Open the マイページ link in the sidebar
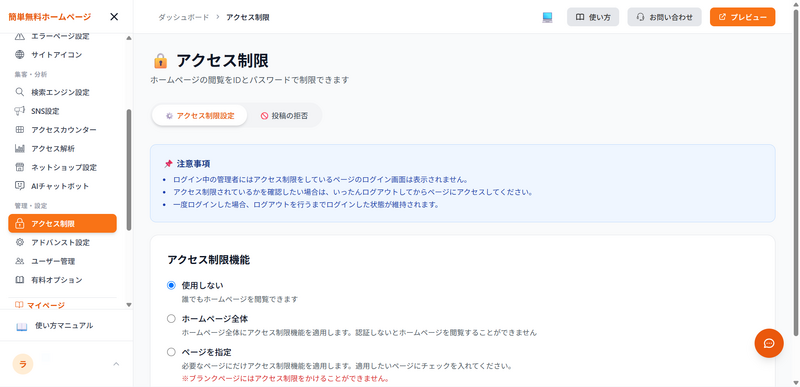Image resolution: width=800 pixels, height=387 pixels. (x=46, y=305)
